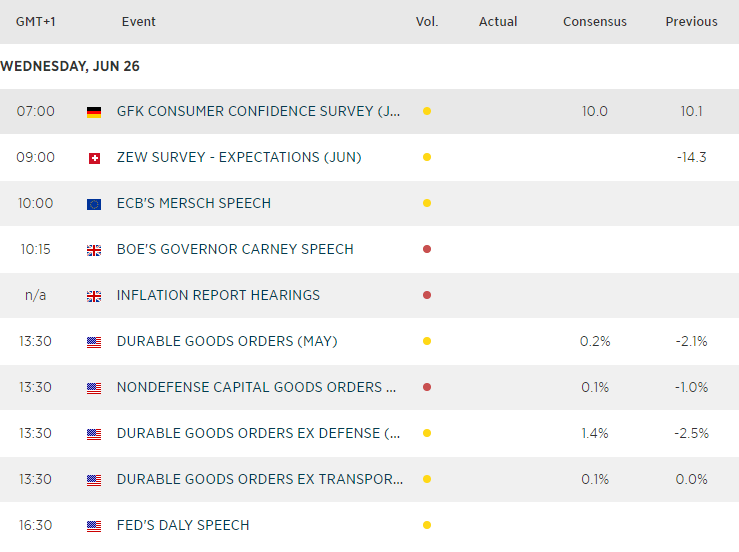Image resolution: width=739 pixels, height=552 pixels.
Task: Click UK flag next to BOE's Governor Carney Speech
Action: coord(94,250)
